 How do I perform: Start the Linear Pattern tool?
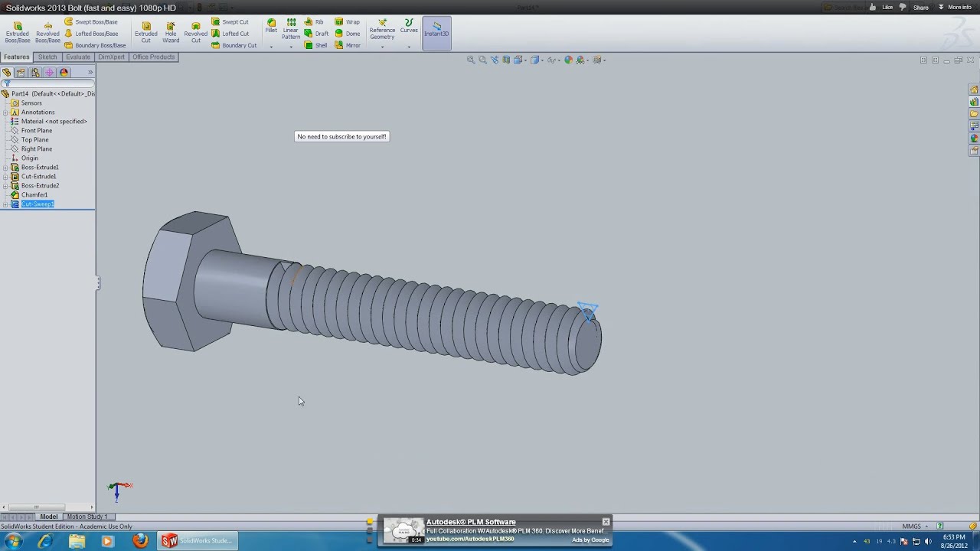point(291,29)
